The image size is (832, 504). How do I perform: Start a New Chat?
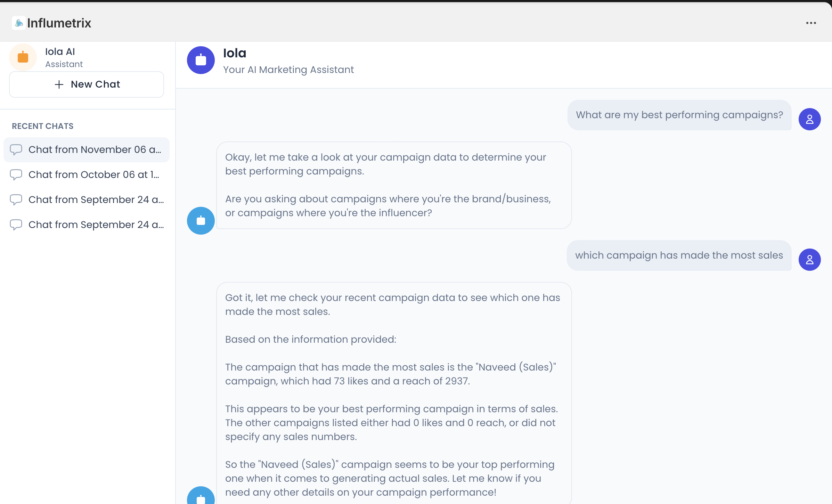tap(86, 84)
